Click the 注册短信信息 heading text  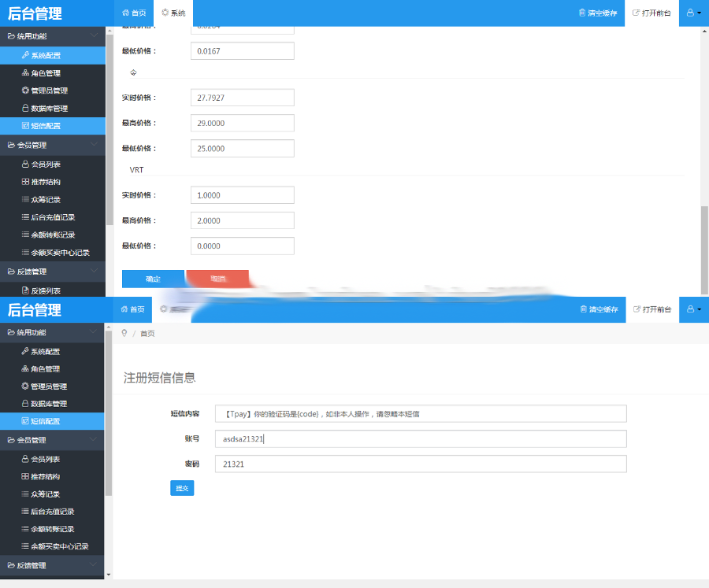[x=160, y=378]
